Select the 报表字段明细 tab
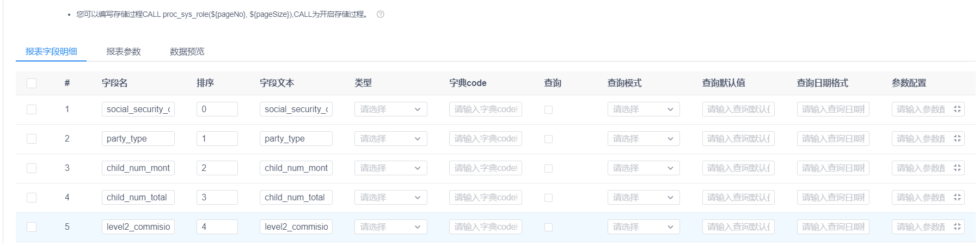980x245 pixels. (51, 51)
